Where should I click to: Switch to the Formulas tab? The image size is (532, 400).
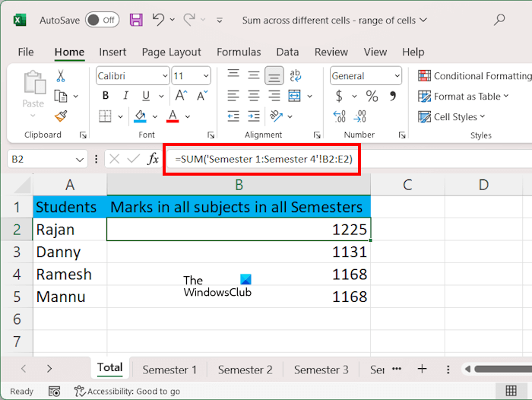(239, 52)
